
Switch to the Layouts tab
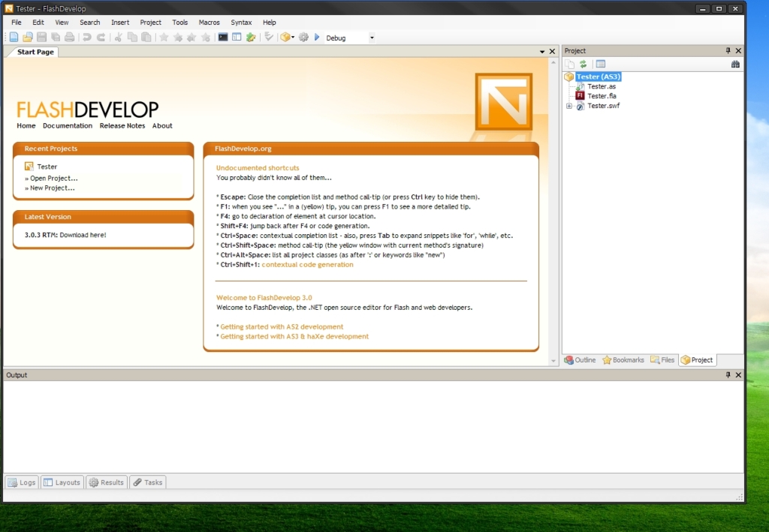pos(62,482)
